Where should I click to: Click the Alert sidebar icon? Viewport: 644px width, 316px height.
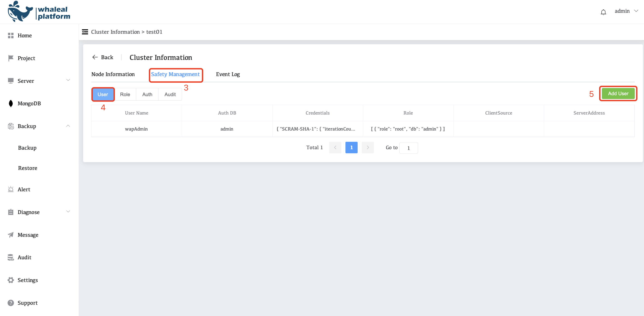(11, 189)
